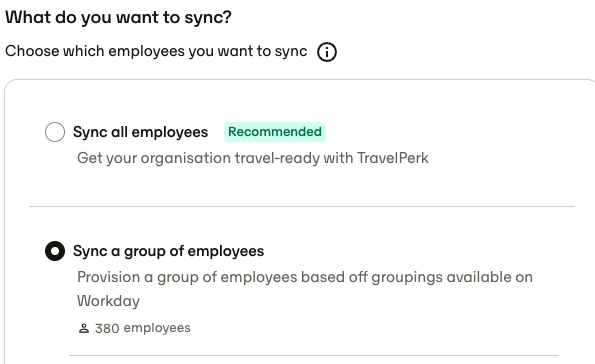Viewport: 595px width, 364px height.
Task: Click the word sync? in the heading
Action: point(208,18)
